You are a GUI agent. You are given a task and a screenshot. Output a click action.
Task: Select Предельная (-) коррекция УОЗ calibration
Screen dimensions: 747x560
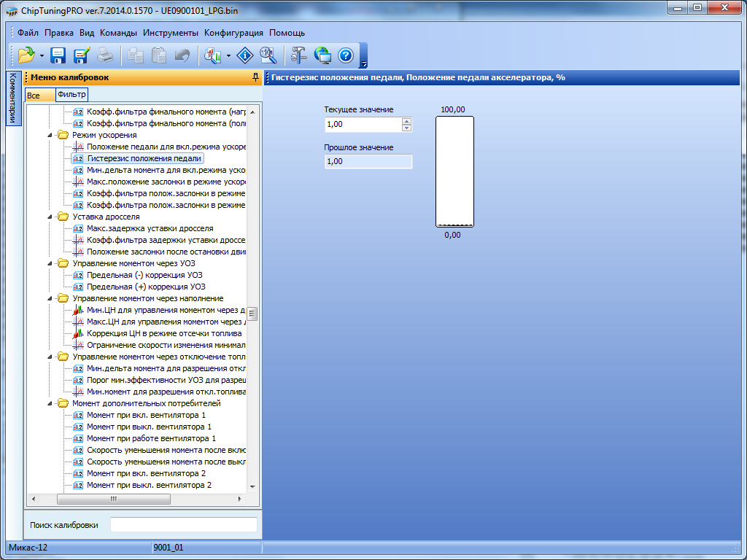144,275
